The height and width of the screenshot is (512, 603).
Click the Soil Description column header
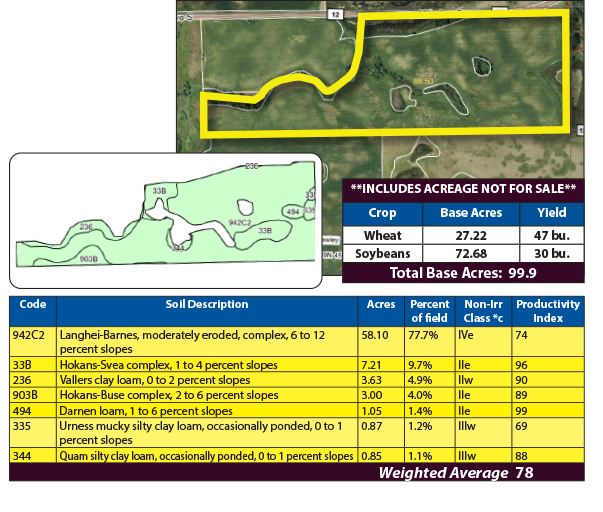pyautogui.click(x=208, y=304)
